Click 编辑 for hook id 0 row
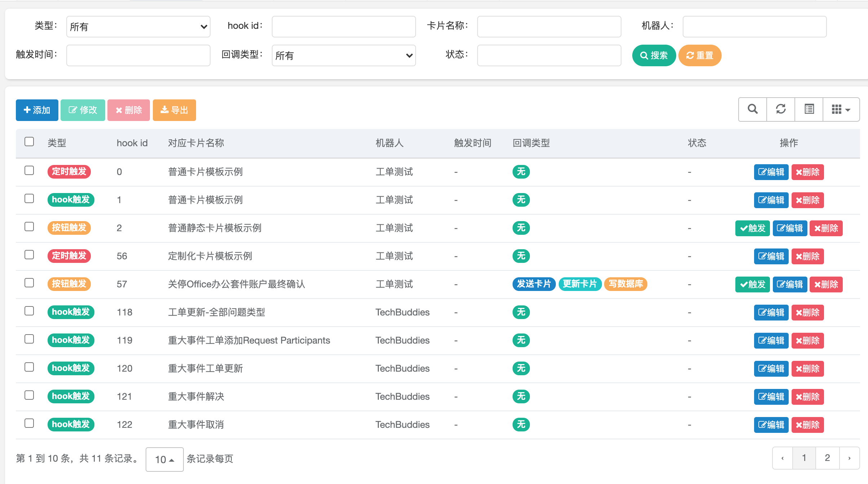The height and width of the screenshot is (484, 868). click(x=771, y=172)
